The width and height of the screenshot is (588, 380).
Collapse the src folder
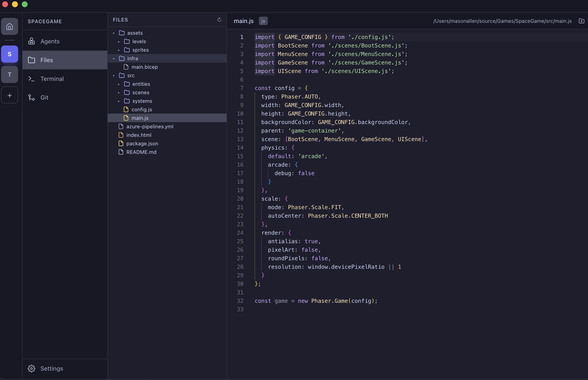pyautogui.click(x=113, y=76)
